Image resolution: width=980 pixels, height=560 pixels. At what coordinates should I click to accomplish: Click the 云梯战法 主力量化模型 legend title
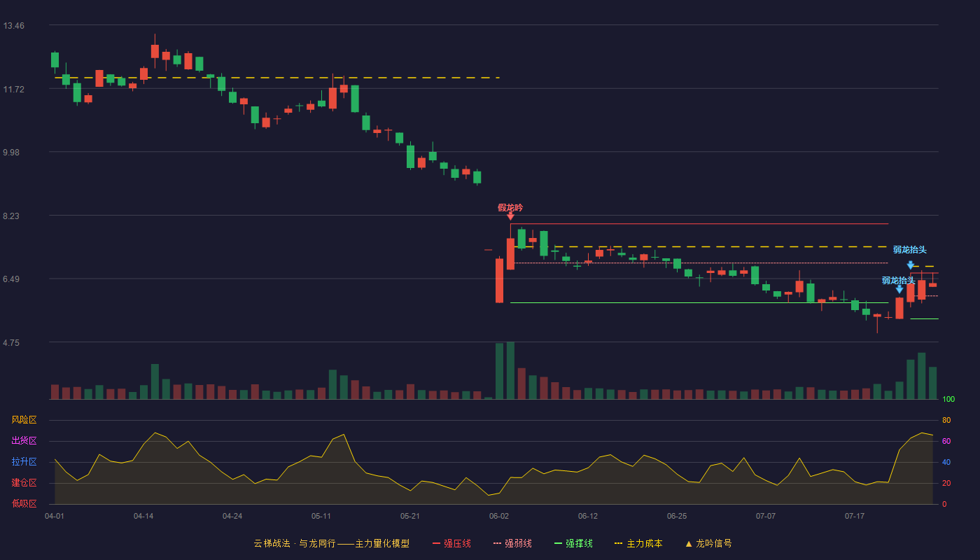(331, 543)
